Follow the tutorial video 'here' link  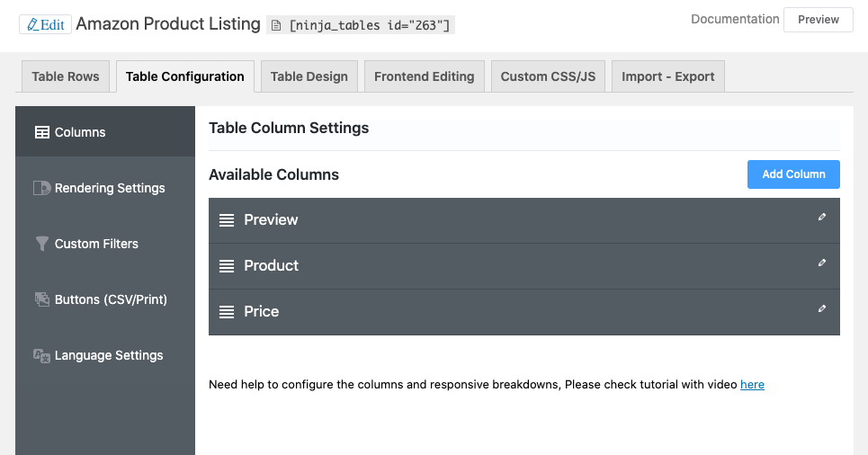[x=752, y=385]
